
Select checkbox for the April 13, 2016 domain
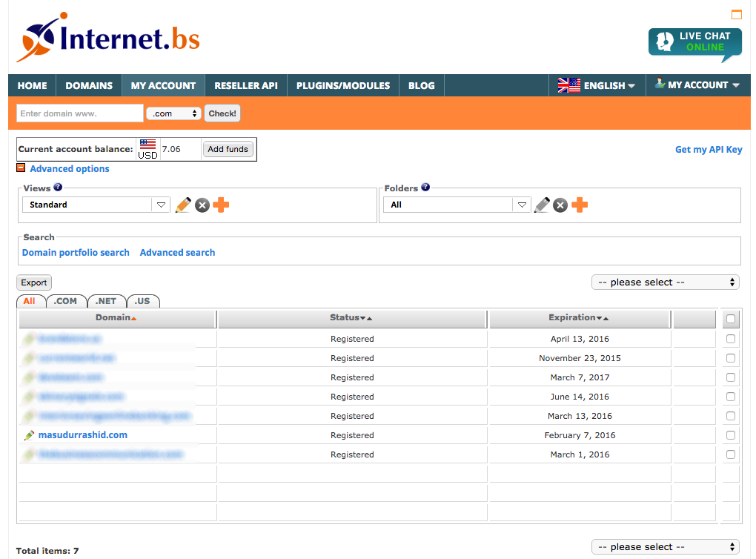tap(731, 339)
